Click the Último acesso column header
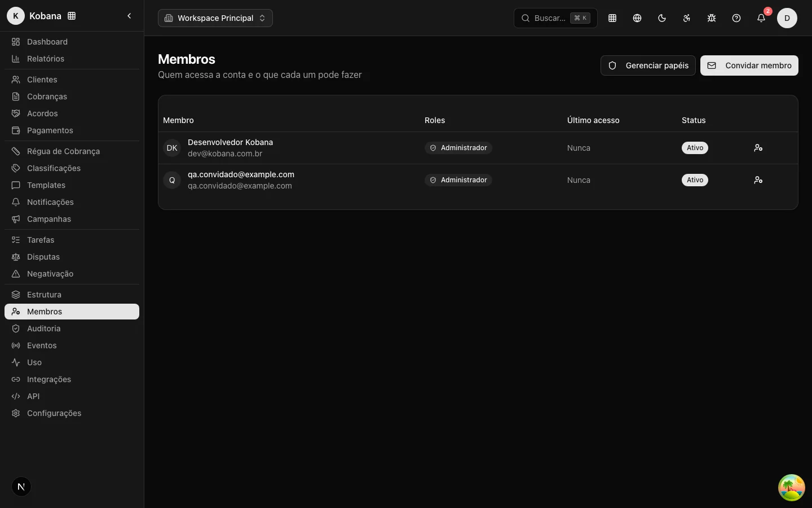Screen dimensions: 812x508 click(593, 120)
